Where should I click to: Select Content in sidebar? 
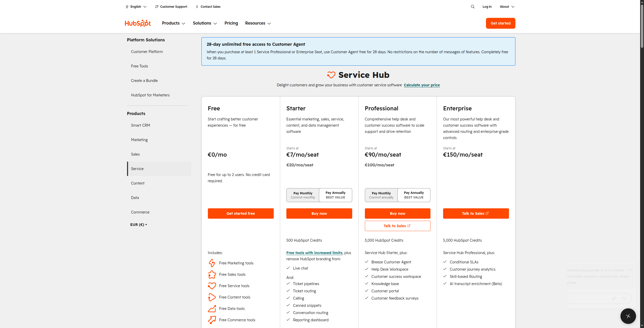[x=138, y=183]
